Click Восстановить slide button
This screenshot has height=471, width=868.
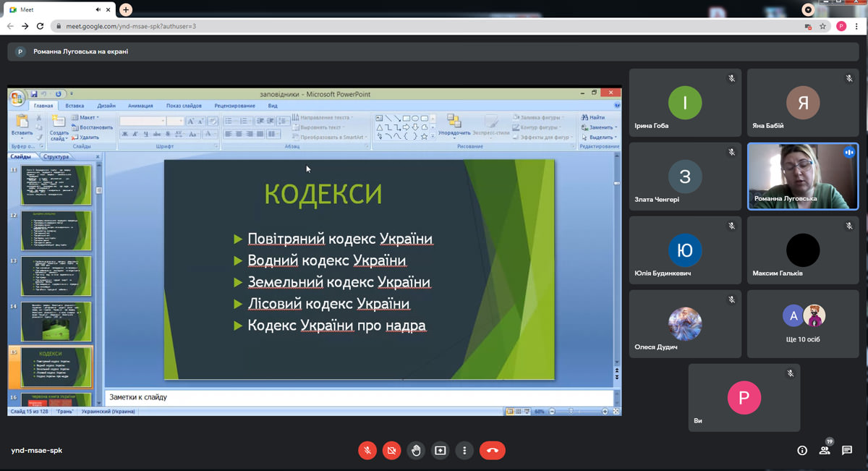coord(93,127)
